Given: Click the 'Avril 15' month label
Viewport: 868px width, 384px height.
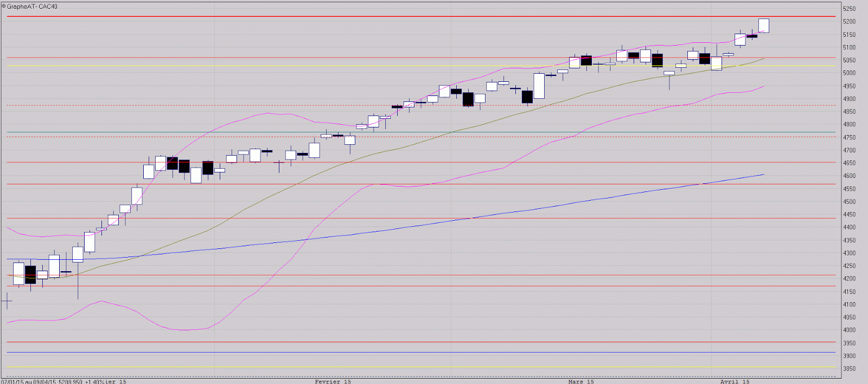Looking at the screenshot, I should (x=735, y=381).
